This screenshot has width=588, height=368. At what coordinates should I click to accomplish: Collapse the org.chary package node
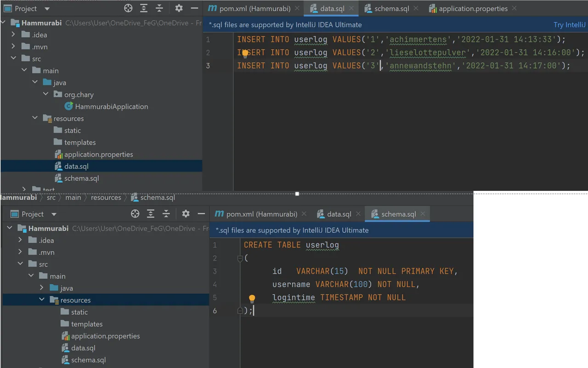point(45,94)
